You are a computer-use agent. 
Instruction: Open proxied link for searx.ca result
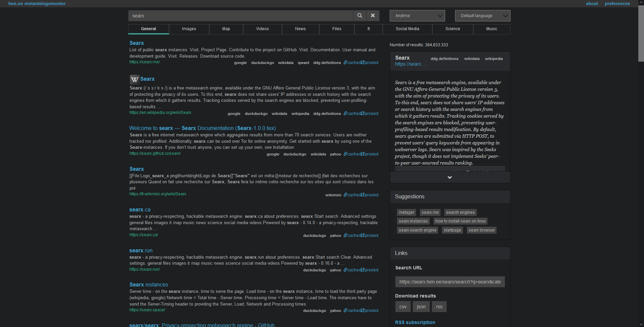pos(371,236)
